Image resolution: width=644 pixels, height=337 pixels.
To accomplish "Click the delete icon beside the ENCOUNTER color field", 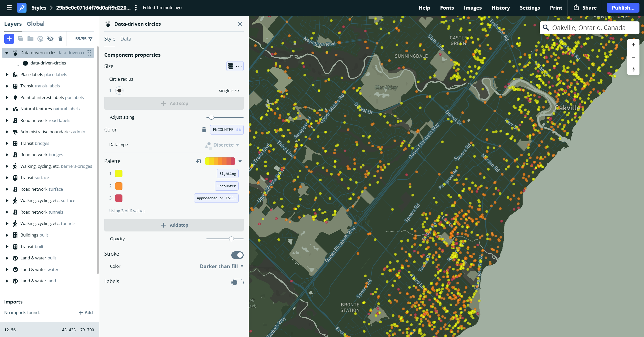I will [204, 130].
